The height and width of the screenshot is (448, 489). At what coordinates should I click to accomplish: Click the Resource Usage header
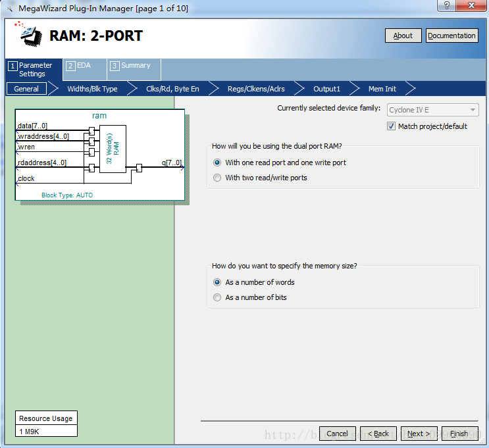[x=46, y=418]
